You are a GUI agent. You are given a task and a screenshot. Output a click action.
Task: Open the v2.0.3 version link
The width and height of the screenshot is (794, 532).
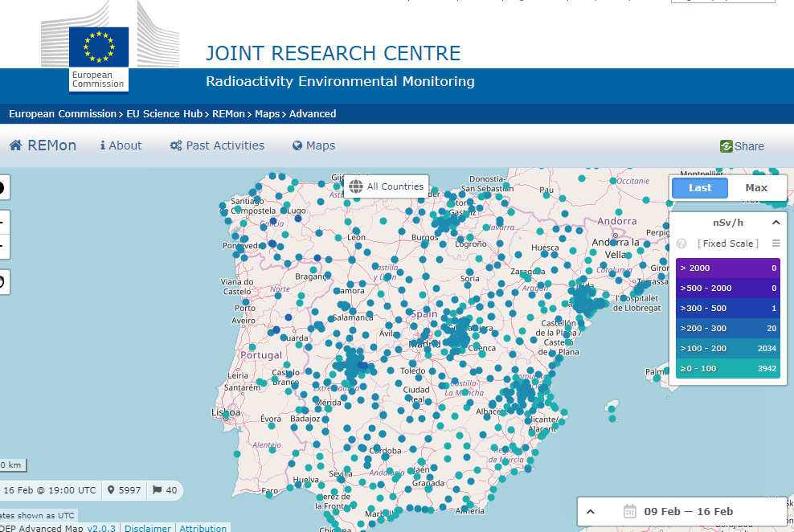click(x=101, y=528)
